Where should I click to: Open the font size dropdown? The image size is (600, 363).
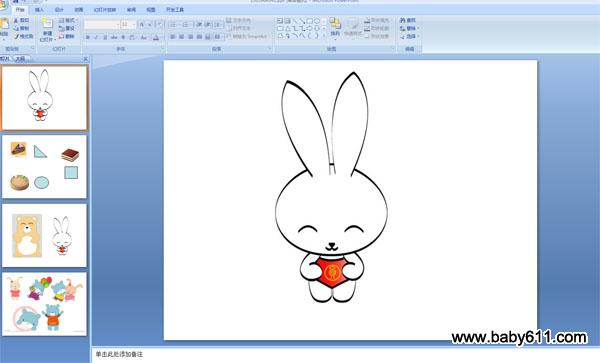click(x=129, y=24)
